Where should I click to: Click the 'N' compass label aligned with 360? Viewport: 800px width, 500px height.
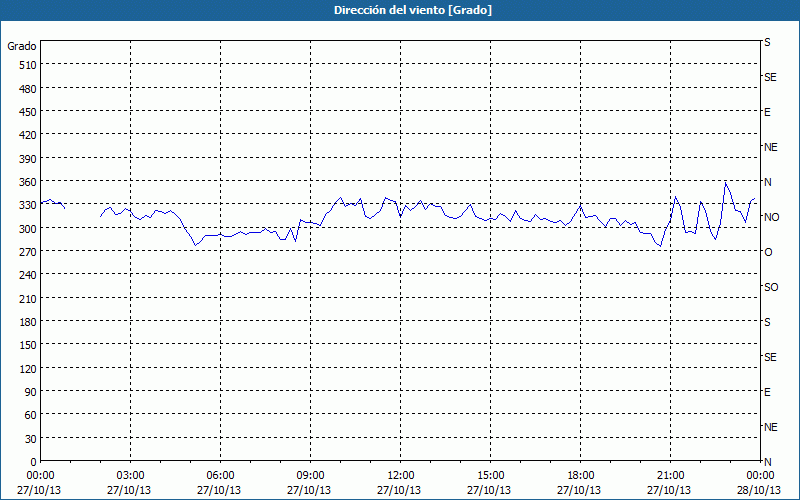point(768,182)
